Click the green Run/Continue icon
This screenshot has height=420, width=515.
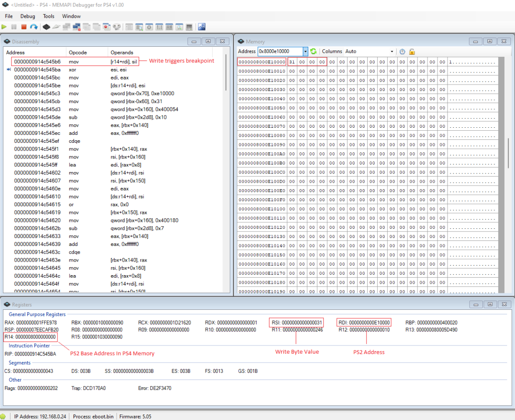tap(5, 27)
